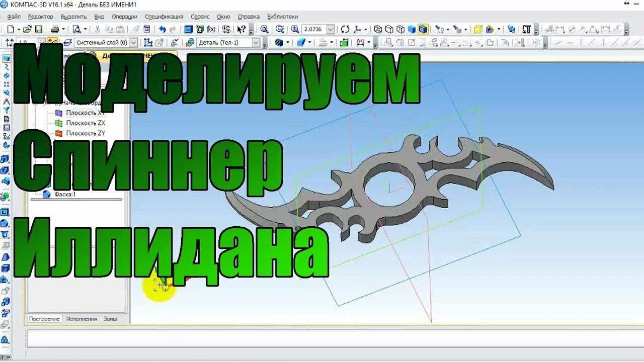Click the local coordinate system icon
This screenshot has height=362, width=644.
click(x=148, y=43)
